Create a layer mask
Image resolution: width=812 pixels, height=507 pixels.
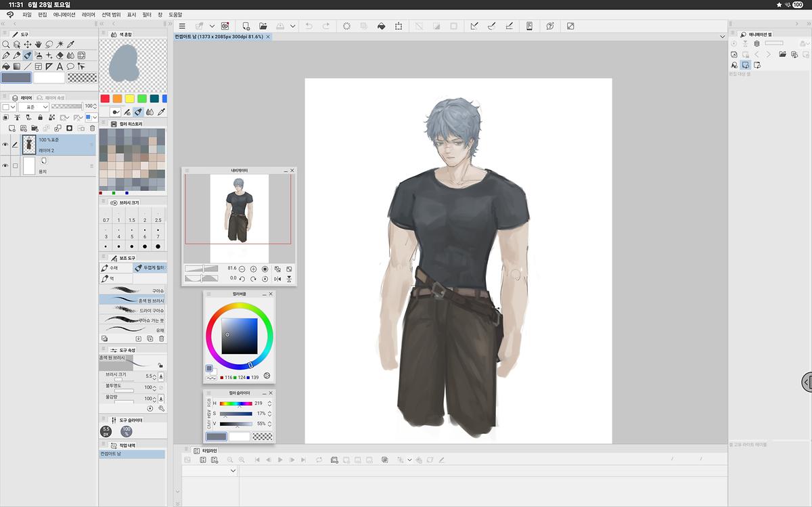[69, 128]
